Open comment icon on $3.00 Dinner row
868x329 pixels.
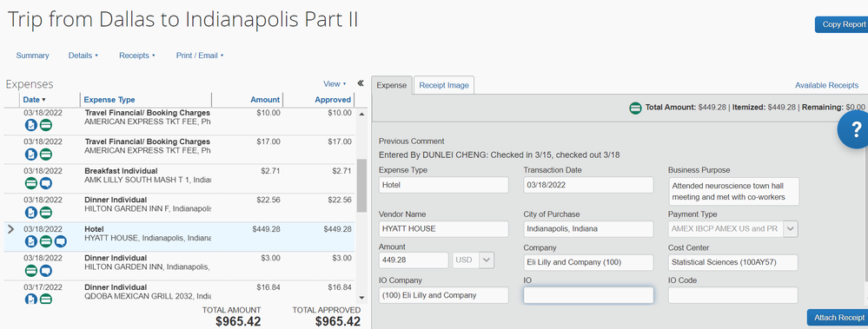pyautogui.click(x=46, y=270)
